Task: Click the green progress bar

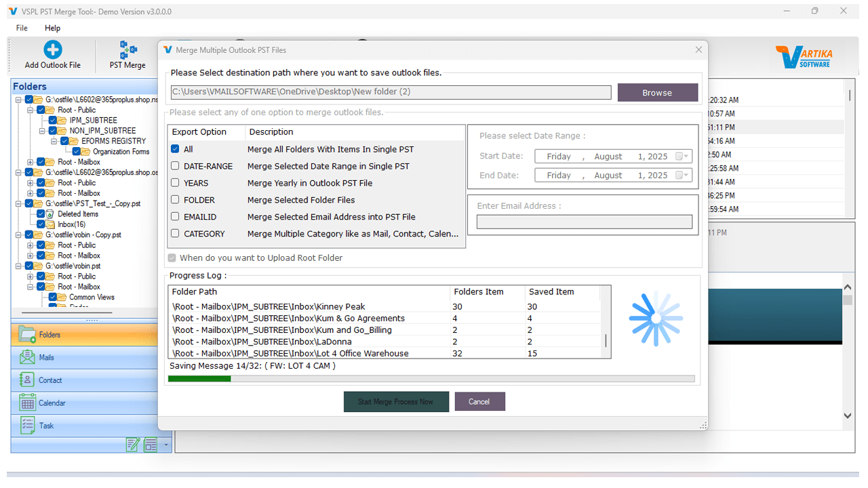Action: pos(199,378)
